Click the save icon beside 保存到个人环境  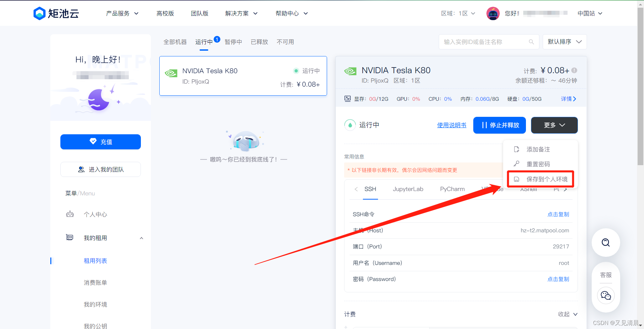[517, 179]
